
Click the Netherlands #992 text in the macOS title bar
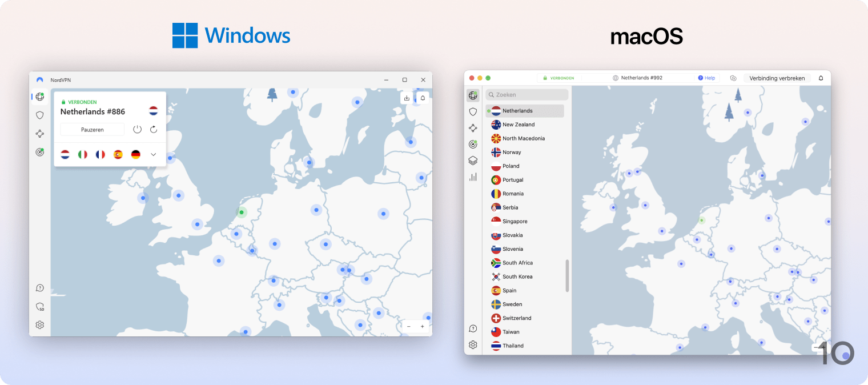tap(642, 78)
